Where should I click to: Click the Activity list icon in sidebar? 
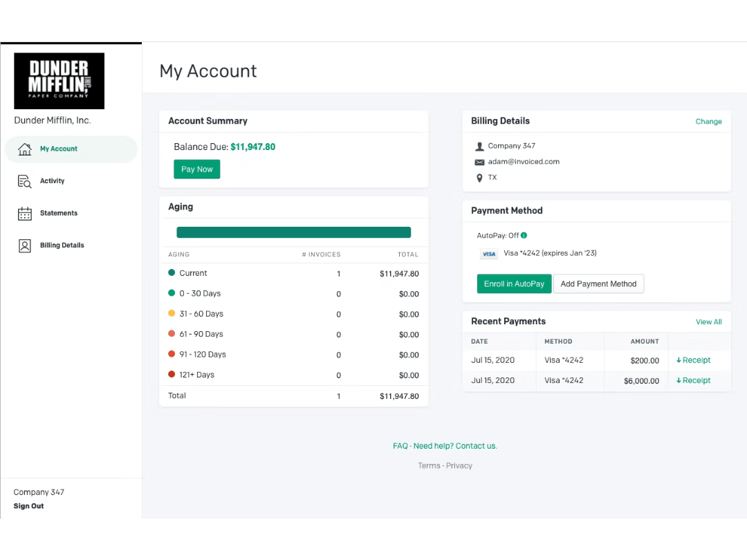pyautogui.click(x=25, y=181)
